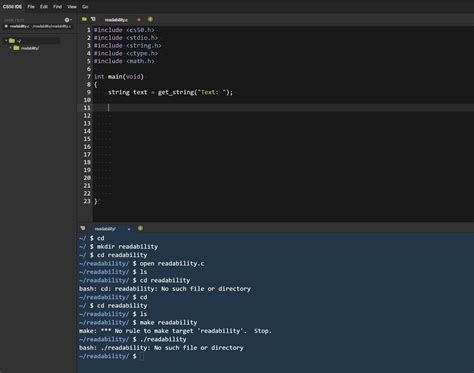474x373 pixels.
Task: Click the closing brace on line 23
Action: coord(96,201)
